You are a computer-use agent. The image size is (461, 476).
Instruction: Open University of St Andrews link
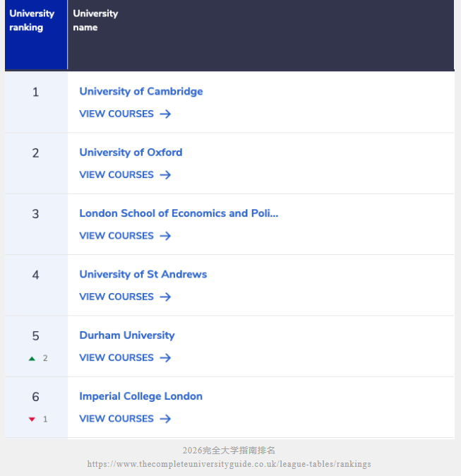coord(143,275)
